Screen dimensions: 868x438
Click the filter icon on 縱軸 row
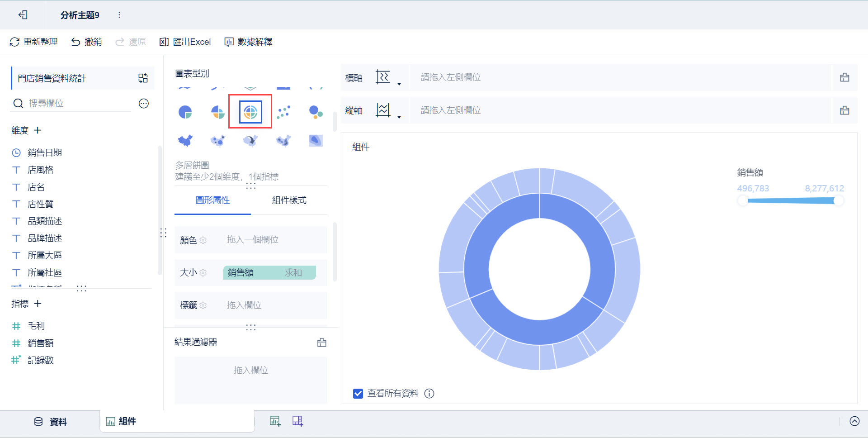pos(844,110)
